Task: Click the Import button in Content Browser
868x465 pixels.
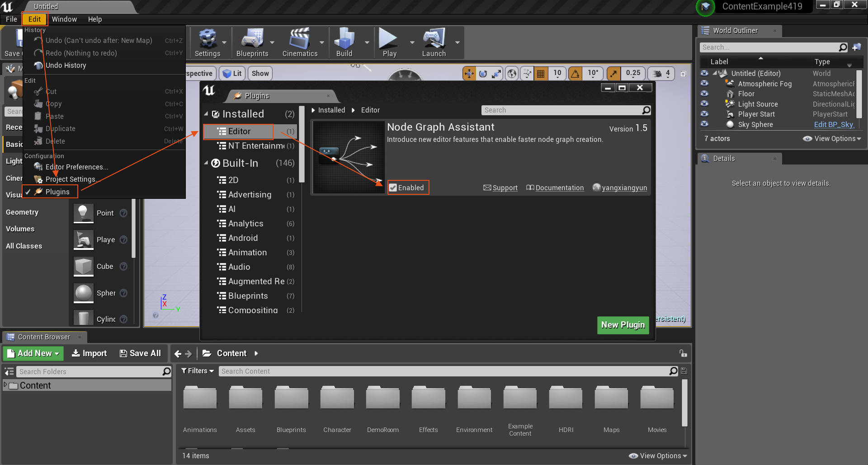Action: click(89, 353)
